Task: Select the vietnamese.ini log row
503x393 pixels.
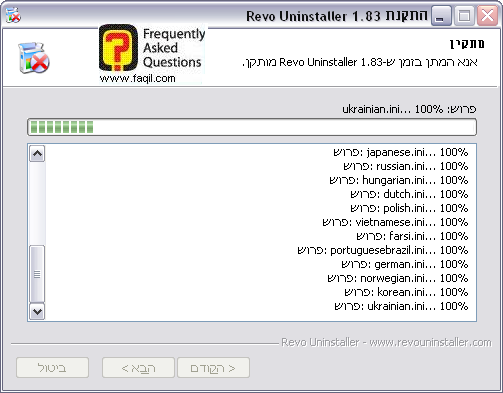Action: coord(395,222)
